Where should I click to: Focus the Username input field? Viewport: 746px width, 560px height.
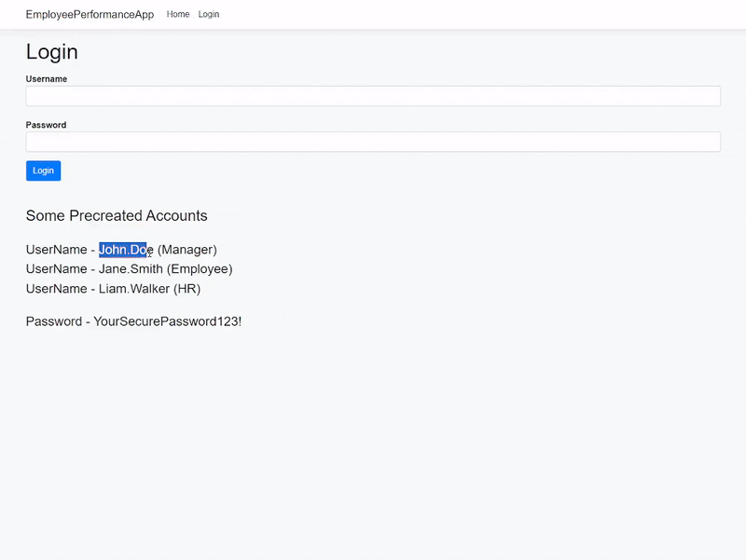373,96
